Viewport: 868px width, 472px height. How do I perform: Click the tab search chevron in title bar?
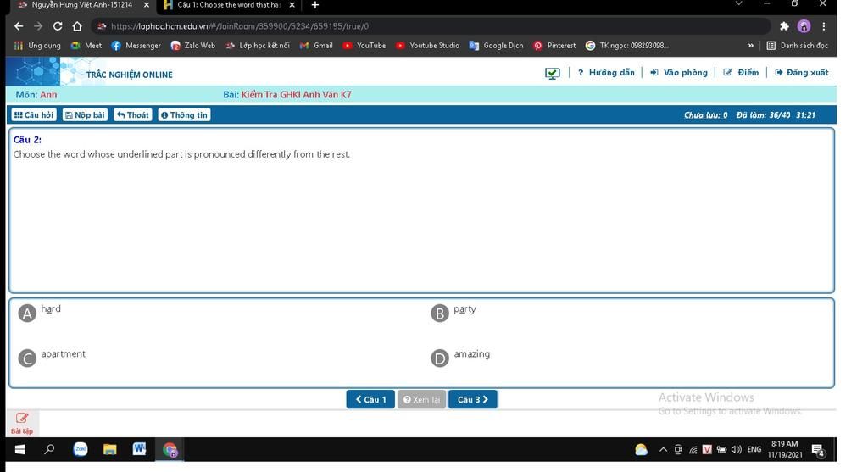[x=738, y=4]
